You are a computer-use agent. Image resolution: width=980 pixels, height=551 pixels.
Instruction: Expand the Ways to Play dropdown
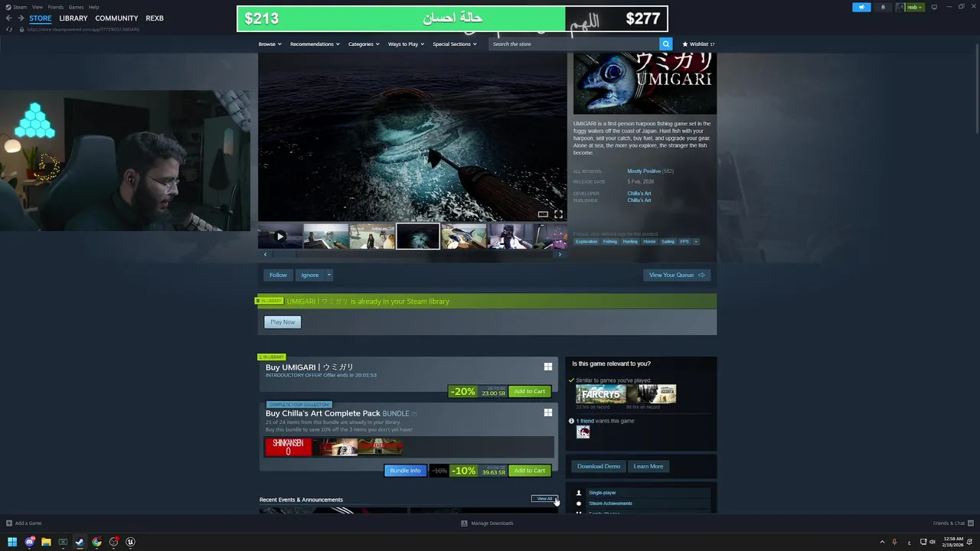pyautogui.click(x=406, y=44)
